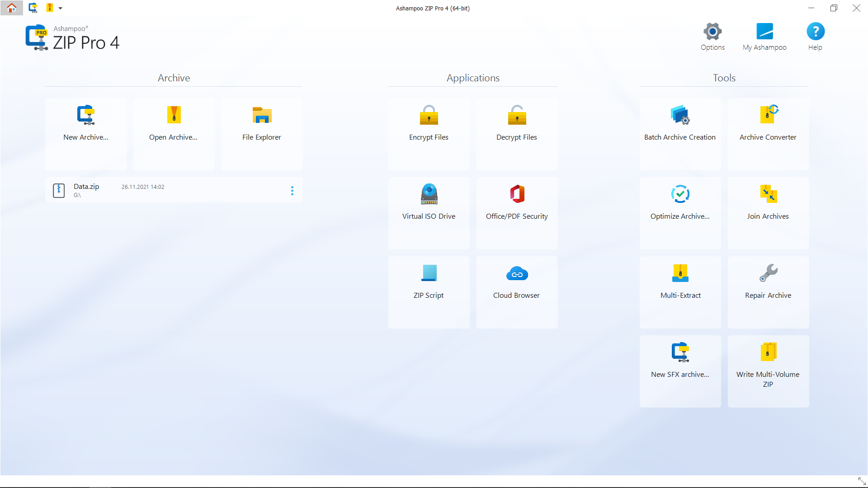Image resolution: width=868 pixels, height=488 pixels.
Task: Open the New Archive tile
Action: 85,122
